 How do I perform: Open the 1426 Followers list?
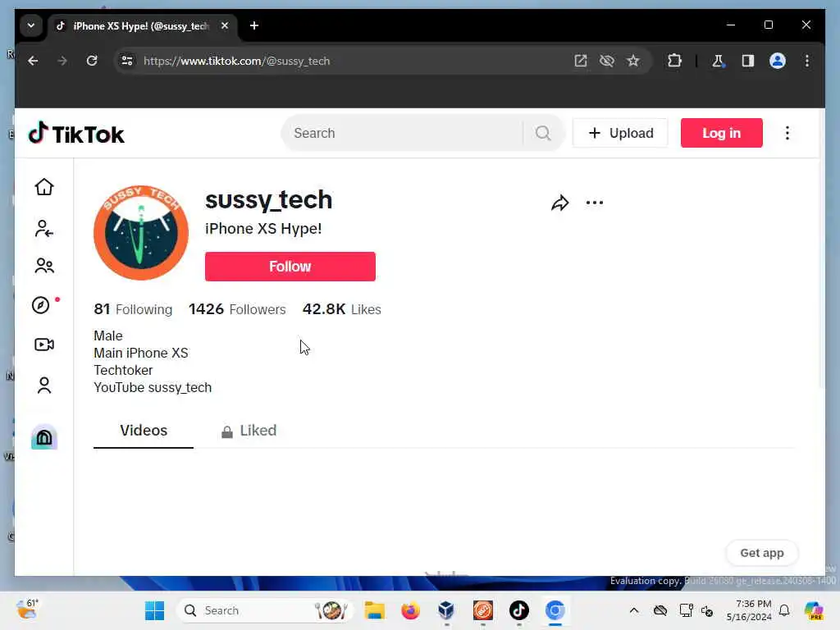(x=237, y=309)
